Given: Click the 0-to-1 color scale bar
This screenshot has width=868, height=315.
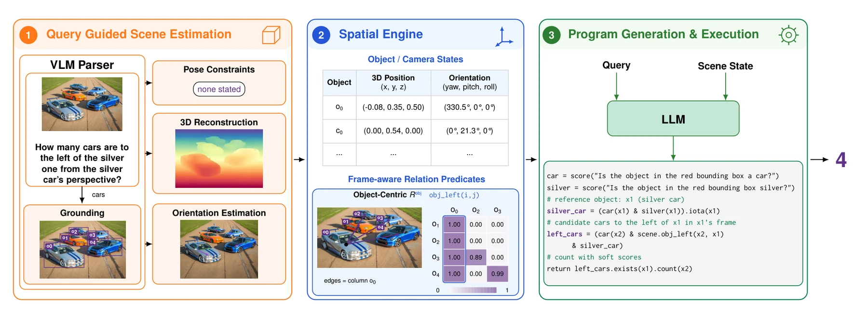Looking at the screenshot, I should click(x=474, y=290).
